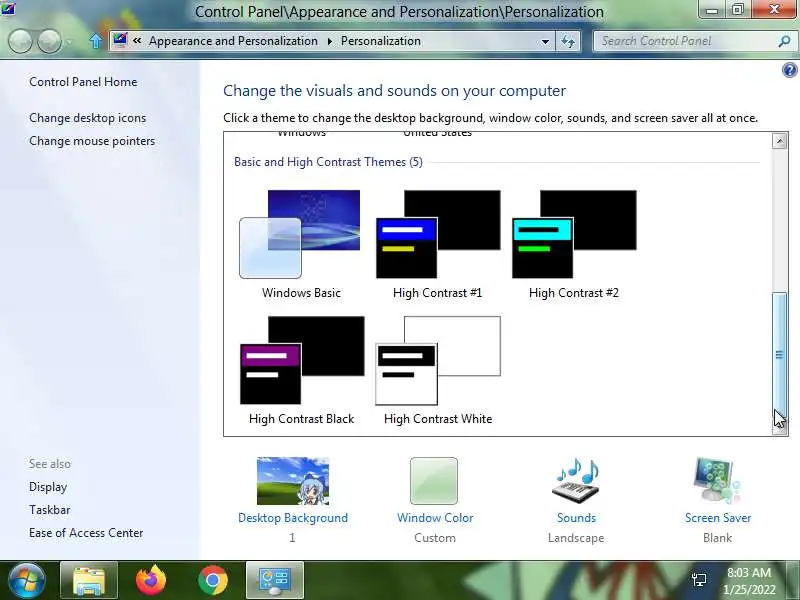Open the Windows Start button
The image size is (800, 600).
[27, 580]
